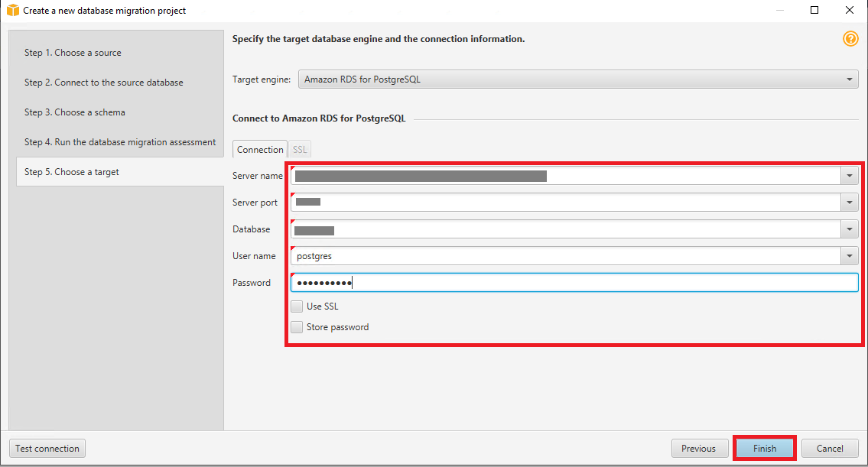Go to Step 3. Choose a schema
This screenshot has width=868, height=467.
pyautogui.click(x=75, y=112)
